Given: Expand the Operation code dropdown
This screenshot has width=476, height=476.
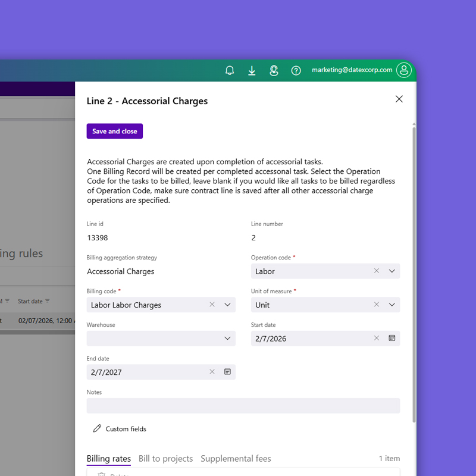Looking at the screenshot, I should click(392, 271).
